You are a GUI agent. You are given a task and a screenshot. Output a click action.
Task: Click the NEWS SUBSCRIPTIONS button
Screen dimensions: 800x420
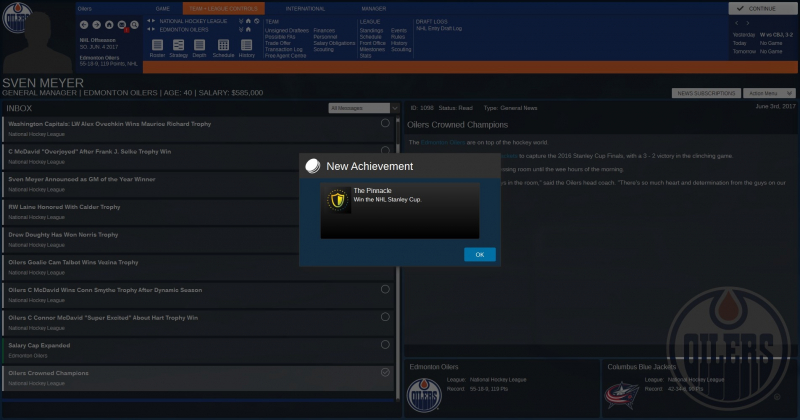[x=706, y=93]
